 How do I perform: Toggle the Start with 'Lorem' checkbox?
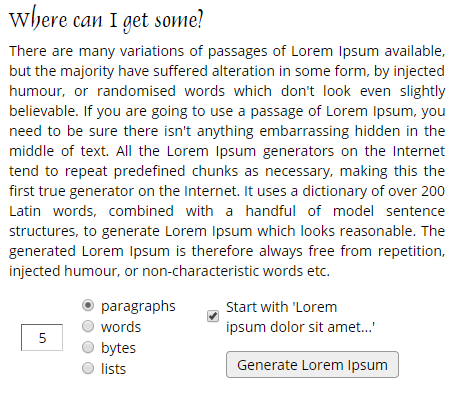point(213,316)
